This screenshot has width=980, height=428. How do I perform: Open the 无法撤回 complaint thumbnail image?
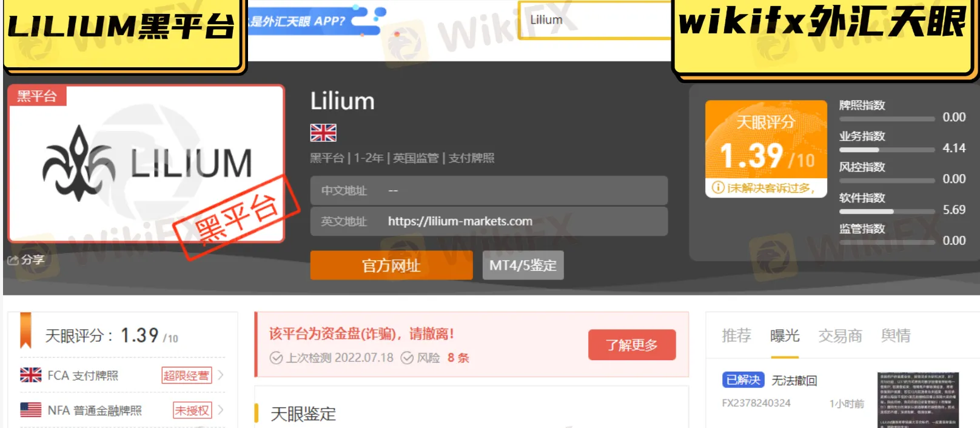918,400
